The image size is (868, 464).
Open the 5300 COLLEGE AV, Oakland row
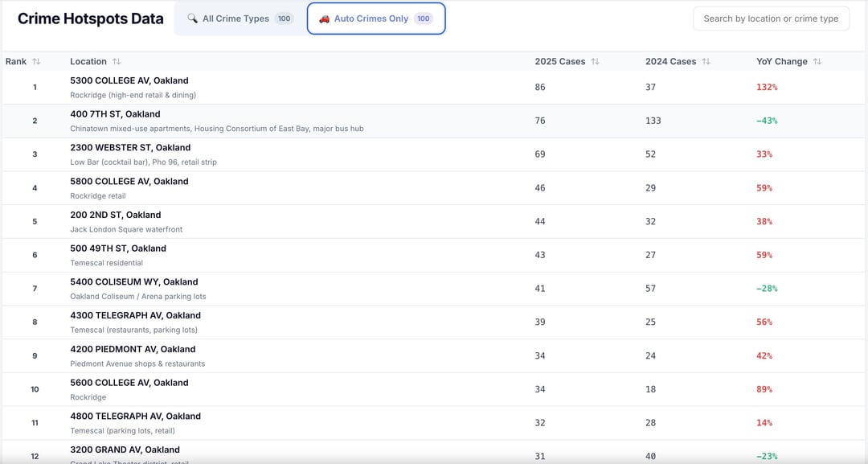pos(129,80)
